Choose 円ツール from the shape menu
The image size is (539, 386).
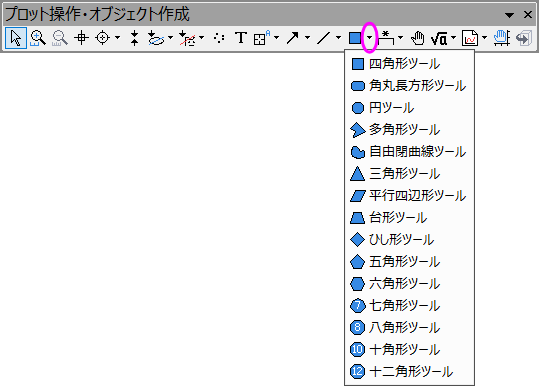pyautogui.click(x=409, y=108)
